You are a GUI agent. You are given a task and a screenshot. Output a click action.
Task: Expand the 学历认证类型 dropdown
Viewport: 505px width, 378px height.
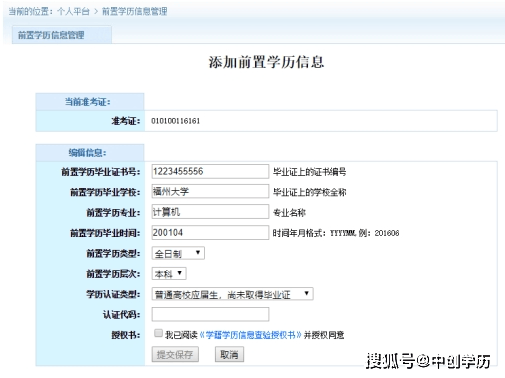[232, 294]
